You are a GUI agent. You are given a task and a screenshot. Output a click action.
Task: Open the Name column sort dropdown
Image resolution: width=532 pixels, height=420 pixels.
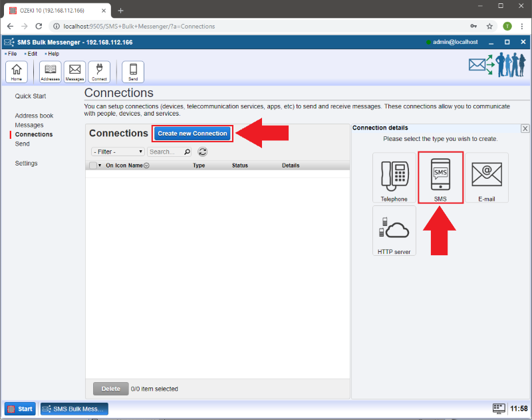point(146,165)
